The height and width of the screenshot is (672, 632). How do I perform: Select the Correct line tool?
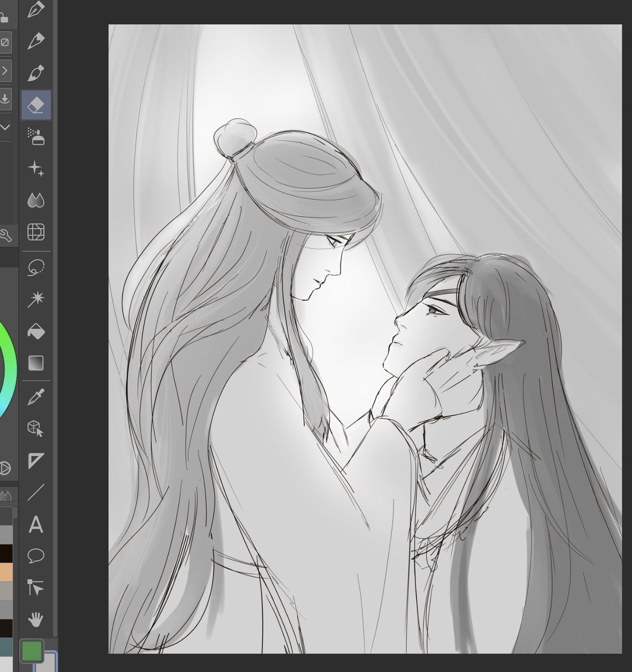[36, 587]
